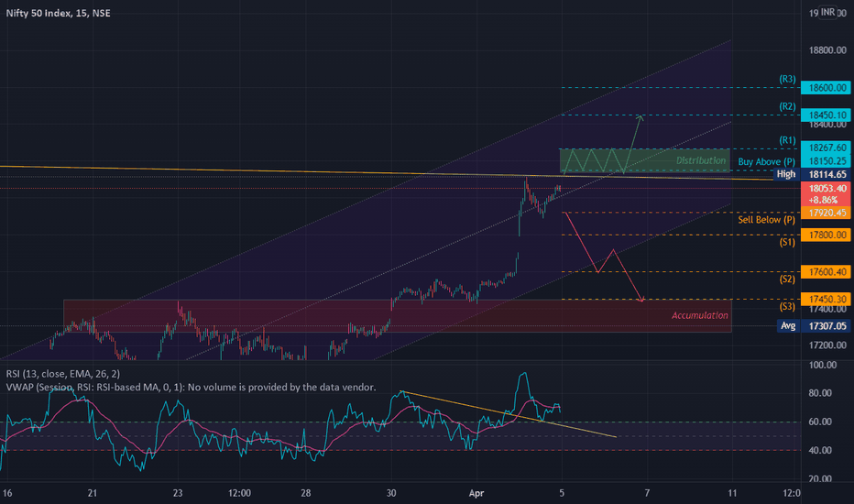Click the 18150.25 buy-above price label
This screenshot has width=854, height=504.
tap(826, 161)
